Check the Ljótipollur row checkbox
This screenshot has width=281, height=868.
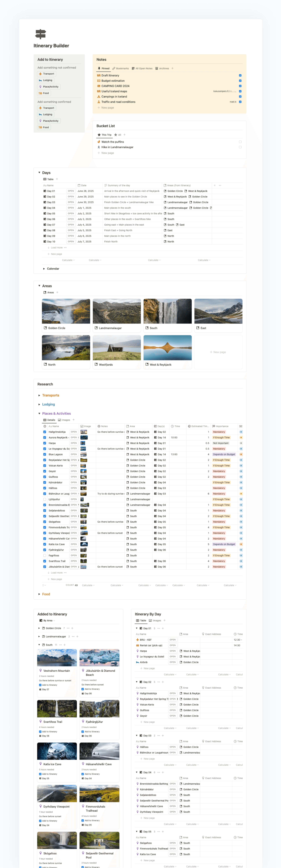pos(45,499)
